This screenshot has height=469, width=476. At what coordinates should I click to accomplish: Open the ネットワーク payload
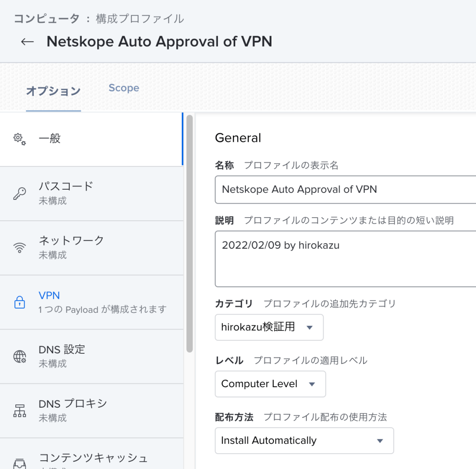point(92,248)
